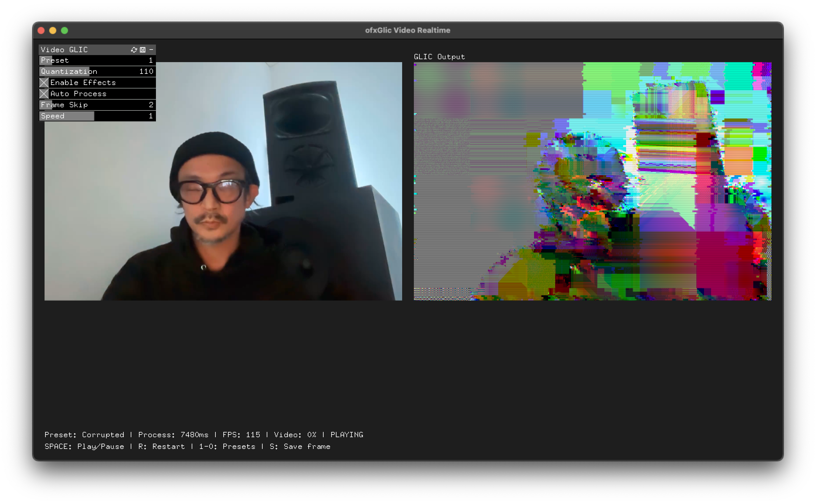Minimize the window with yellow button

53,30
